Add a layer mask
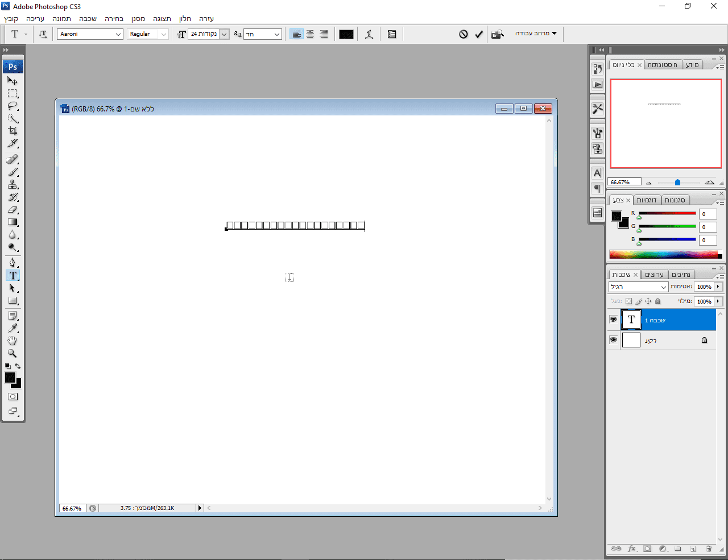The height and width of the screenshot is (560, 728). coord(647,549)
